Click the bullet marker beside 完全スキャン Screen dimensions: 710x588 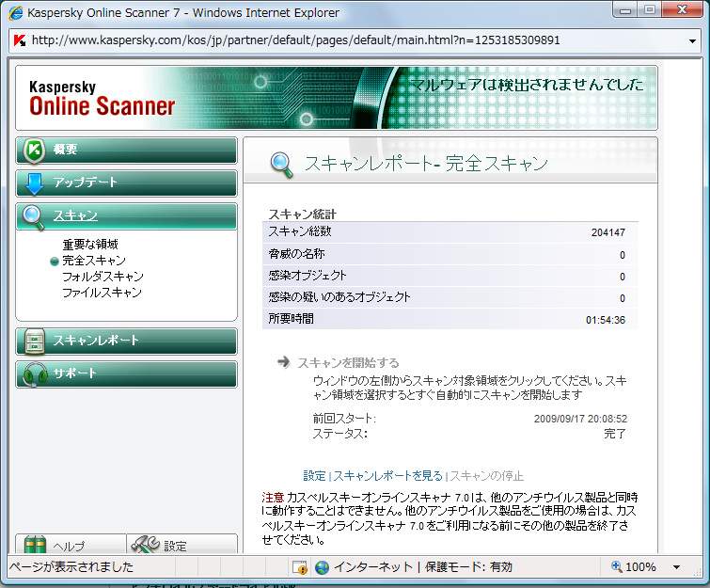click(55, 261)
